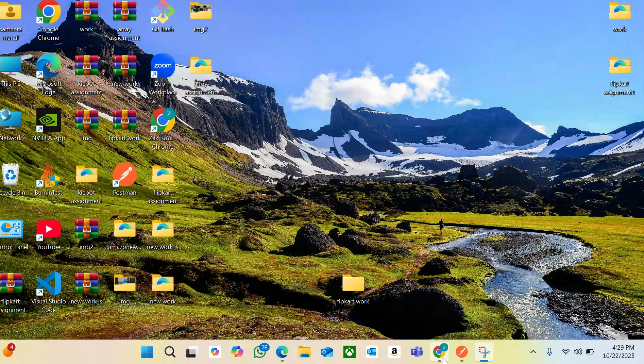Select the sameera manaf user folder
This screenshot has width=644, height=364.
(11, 20)
